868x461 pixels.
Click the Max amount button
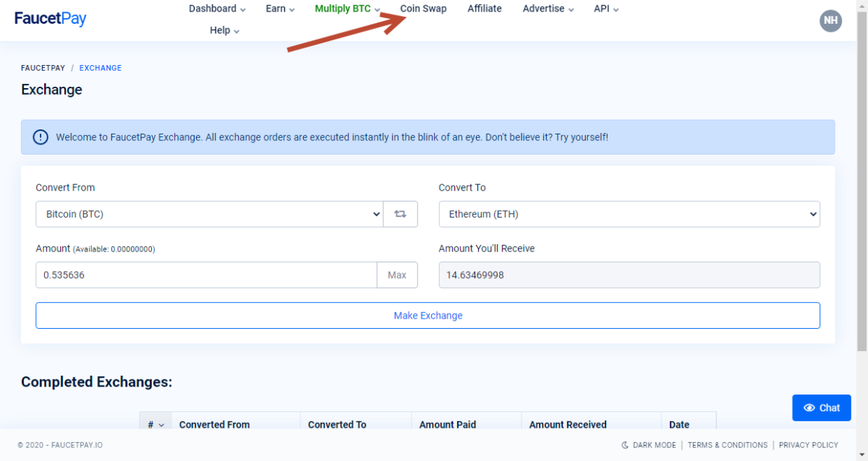pos(397,275)
